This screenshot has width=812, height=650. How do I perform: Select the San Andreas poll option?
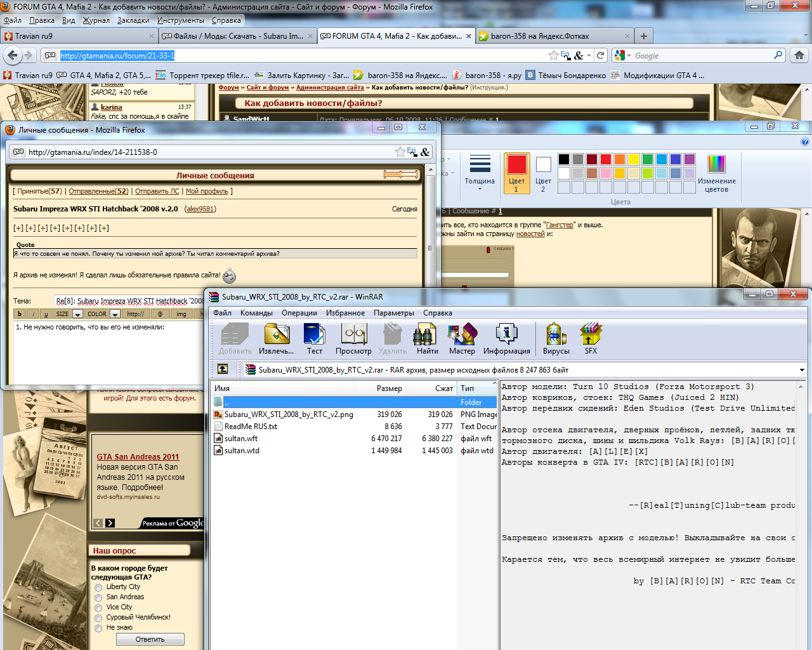pos(98,598)
